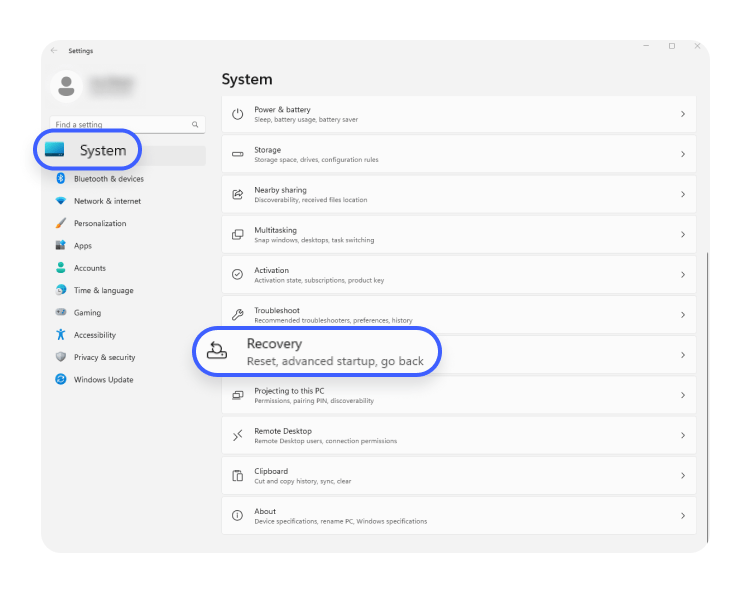This screenshot has height=593, width=750.
Task: Open Power & battery label
Action: [x=282, y=110]
